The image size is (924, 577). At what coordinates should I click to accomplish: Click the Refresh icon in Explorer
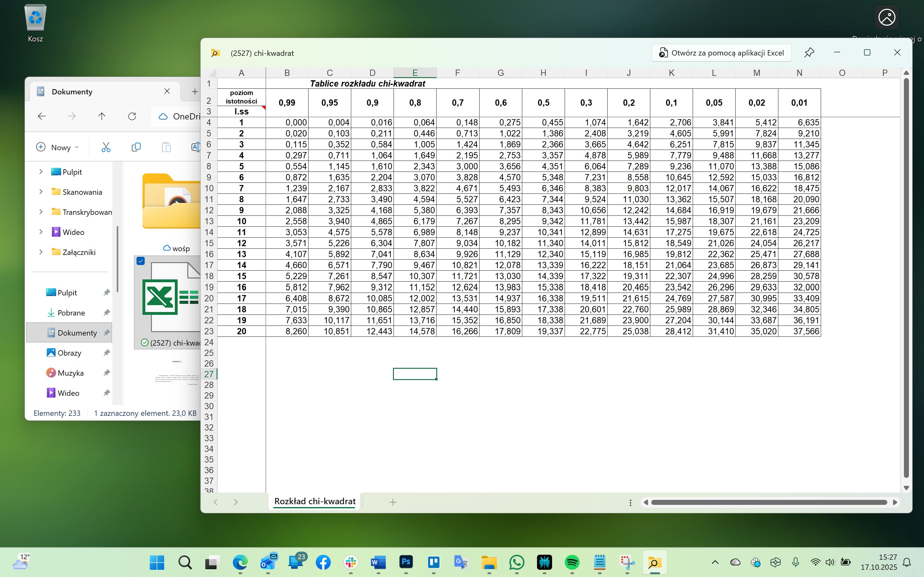(132, 116)
